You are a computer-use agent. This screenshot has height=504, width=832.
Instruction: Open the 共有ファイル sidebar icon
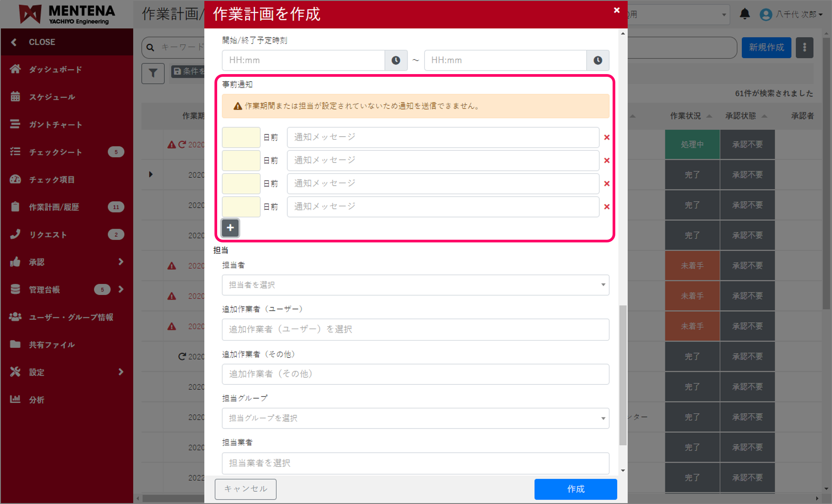coord(16,344)
